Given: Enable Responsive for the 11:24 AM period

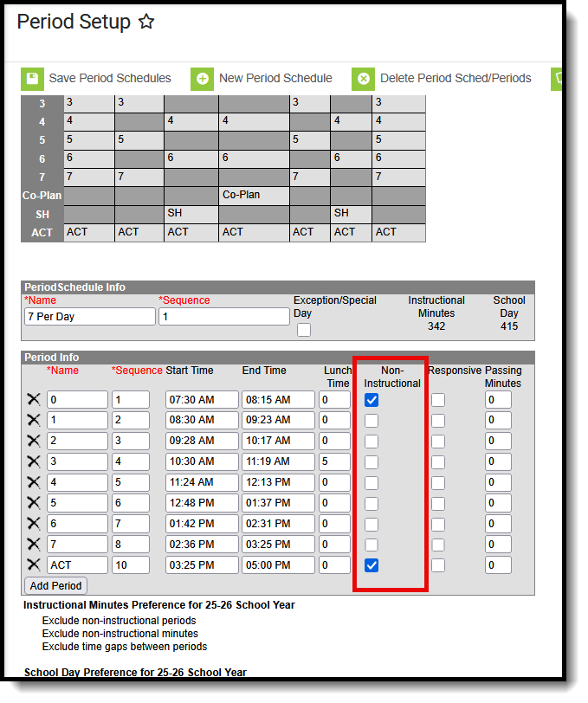Looking at the screenshot, I should [x=438, y=483].
